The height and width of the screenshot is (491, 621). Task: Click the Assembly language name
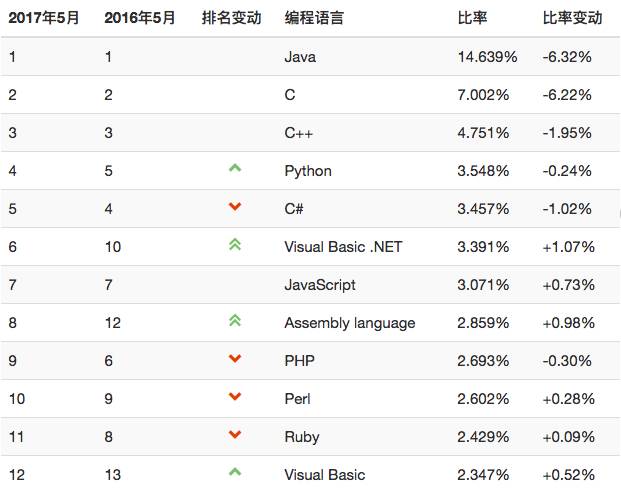349,323
